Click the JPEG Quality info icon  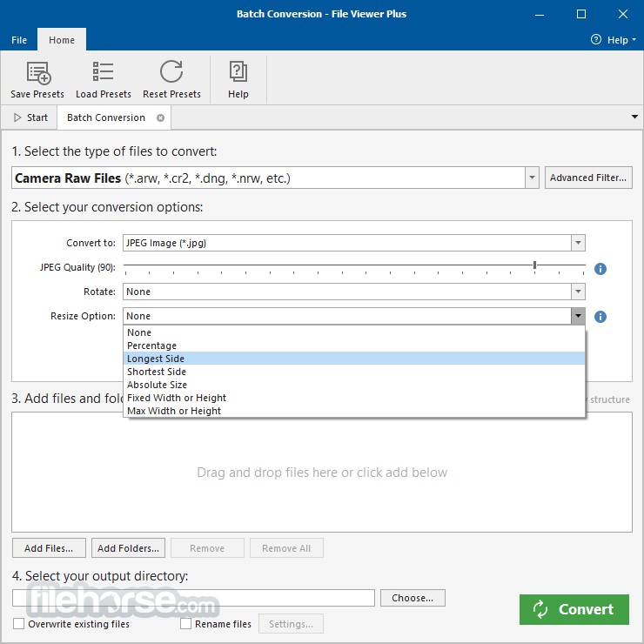click(x=600, y=269)
